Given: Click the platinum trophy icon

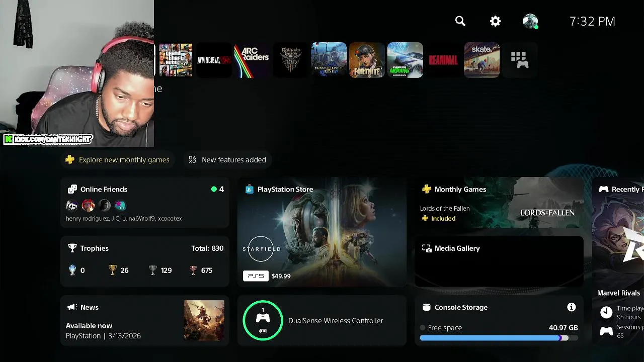Looking at the screenshot, I should (72, 270).
